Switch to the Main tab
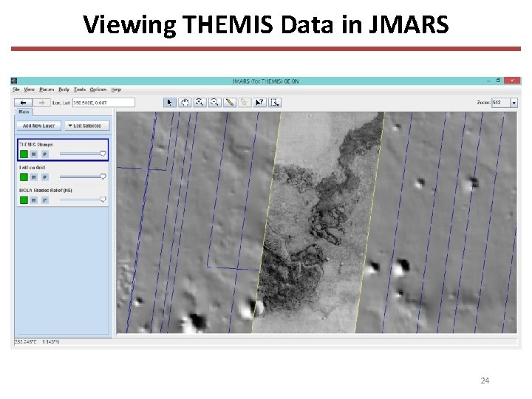Viewport: 532px width, 399px height. coord(24,112)
